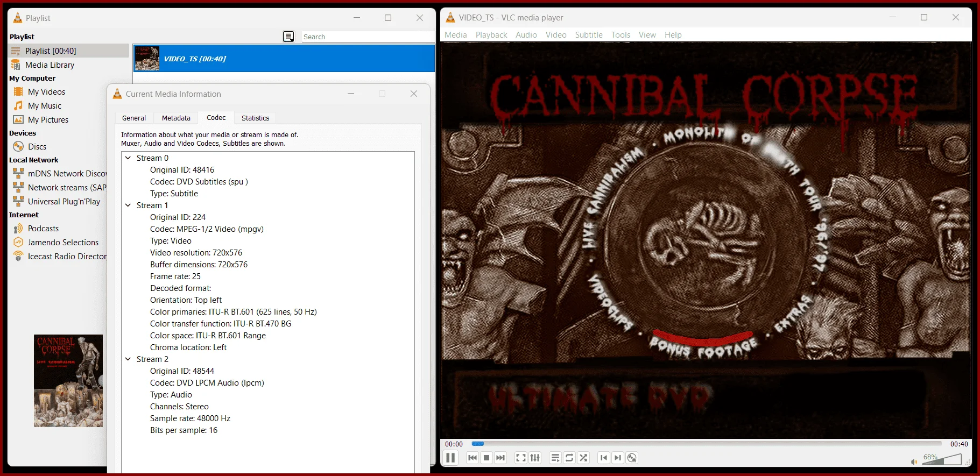Close the Current Media Information dialog
980x476 pixels.
tap(414, 94)
